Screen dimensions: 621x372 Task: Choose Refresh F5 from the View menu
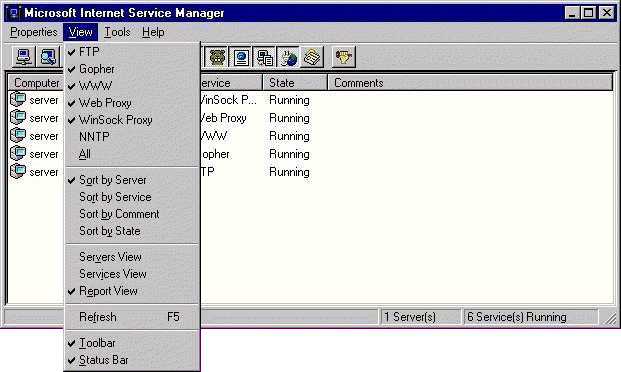click(131, 317)
